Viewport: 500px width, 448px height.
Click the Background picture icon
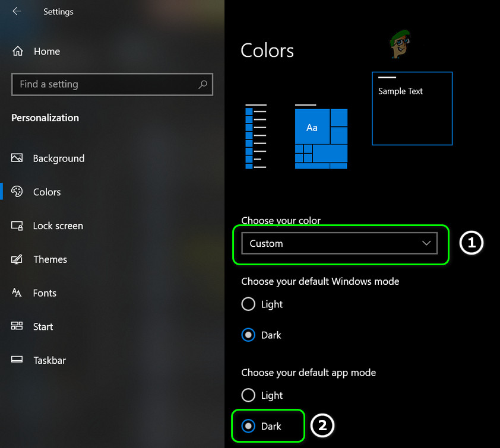[17, 158]
